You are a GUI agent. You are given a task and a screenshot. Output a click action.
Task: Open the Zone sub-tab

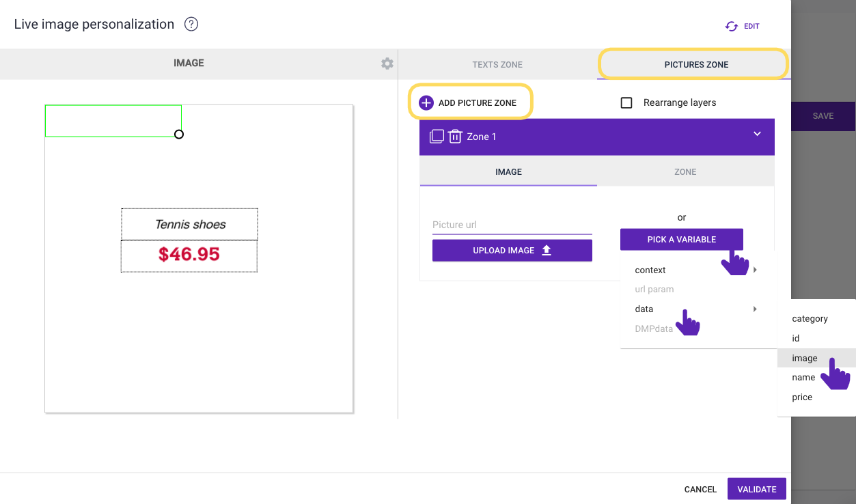point(685,172)
